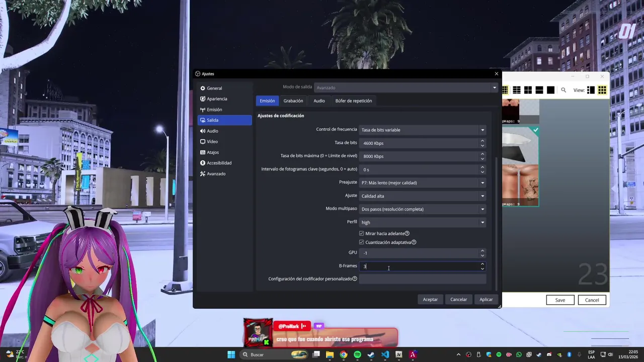This screenshot has width=644, height=362.
Task: Switch to the Grabación tab
Action: pos(293,101)
